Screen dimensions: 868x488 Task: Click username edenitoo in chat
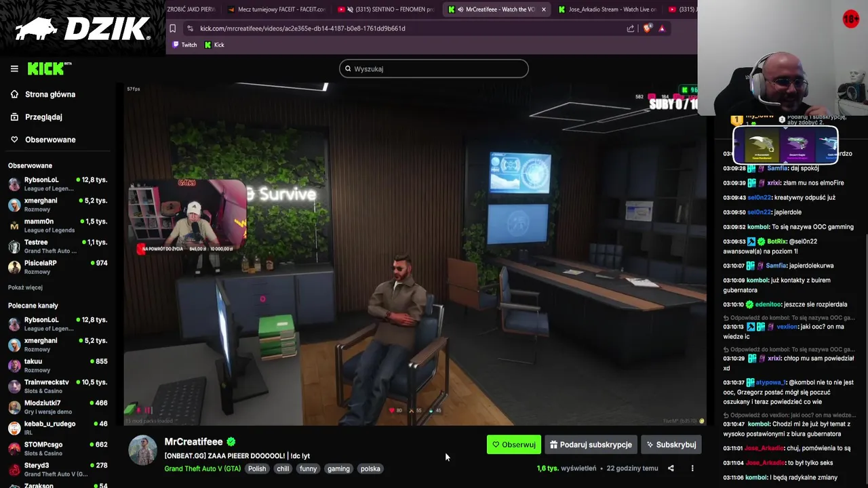tap(768, 305)
